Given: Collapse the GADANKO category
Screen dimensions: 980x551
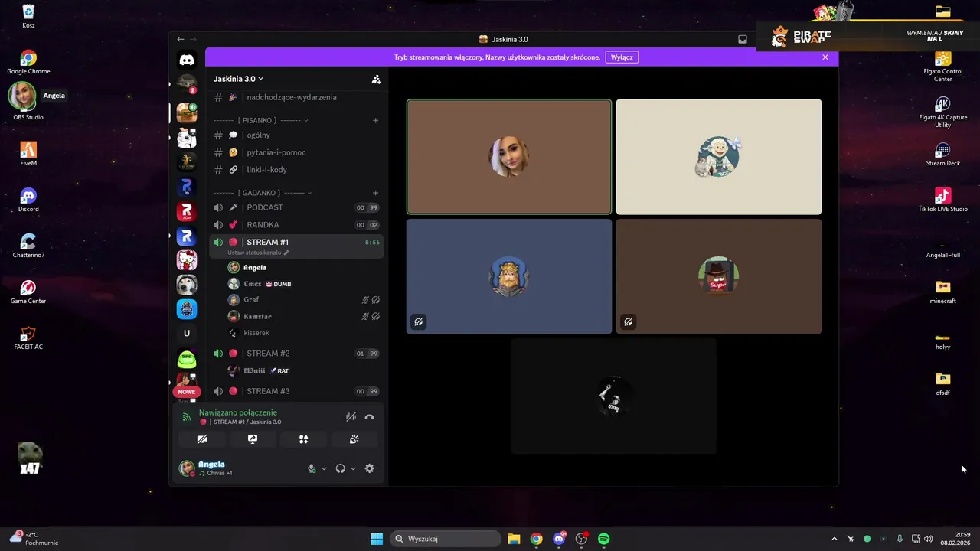Looking at the screenshot, I should (x=263, y=193).
